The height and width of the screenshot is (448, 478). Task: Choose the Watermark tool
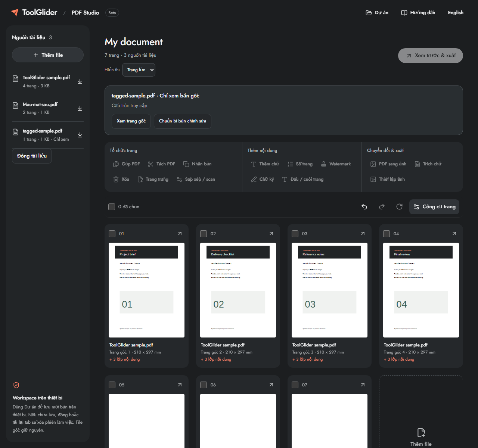coord(336,164)
